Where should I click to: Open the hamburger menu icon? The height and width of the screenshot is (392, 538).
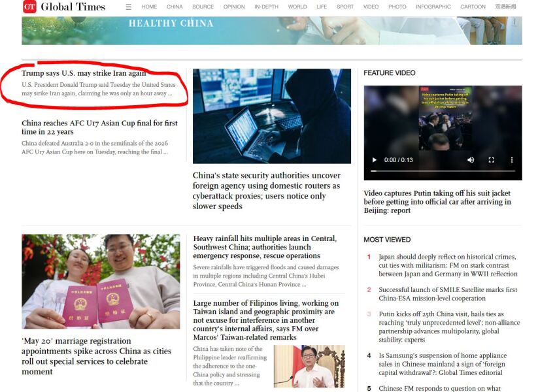click(x=128, y=7)
